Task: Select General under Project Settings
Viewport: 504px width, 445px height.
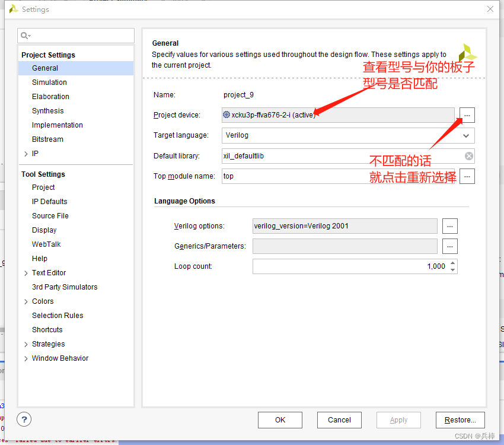Action: coord(76,68)
